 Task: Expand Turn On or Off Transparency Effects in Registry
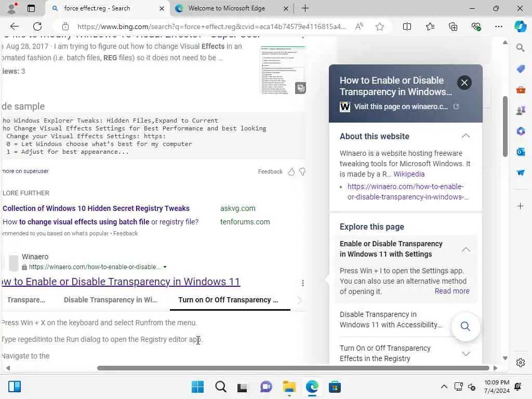pyautogui.click(x=466, y=353)
